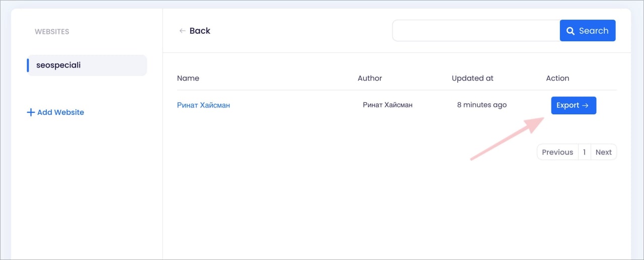
Task: Go back using the Back label
Action: 200,31
